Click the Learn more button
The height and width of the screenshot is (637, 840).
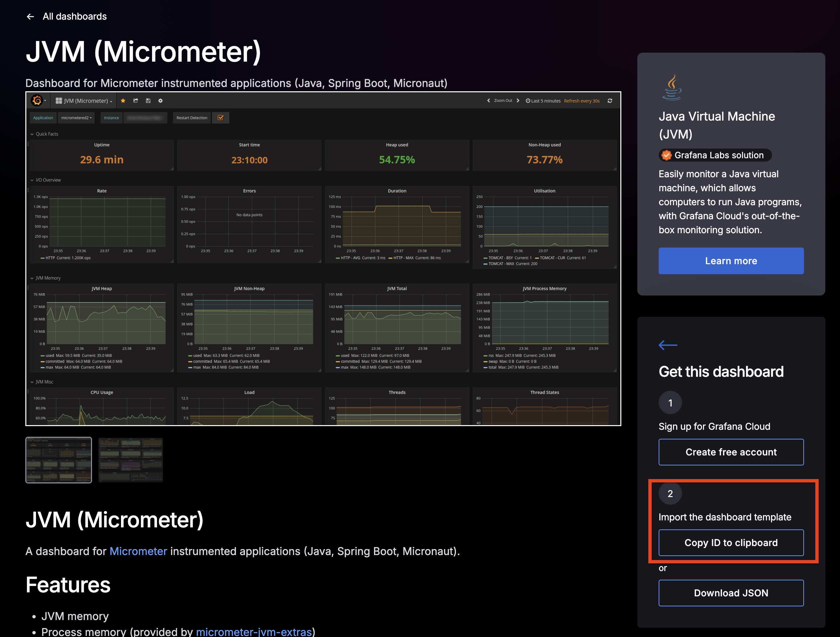[731, 261]
